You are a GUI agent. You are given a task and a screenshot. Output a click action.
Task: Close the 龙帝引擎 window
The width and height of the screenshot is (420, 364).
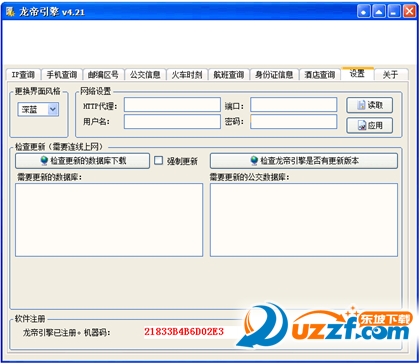tap(409, 12)
